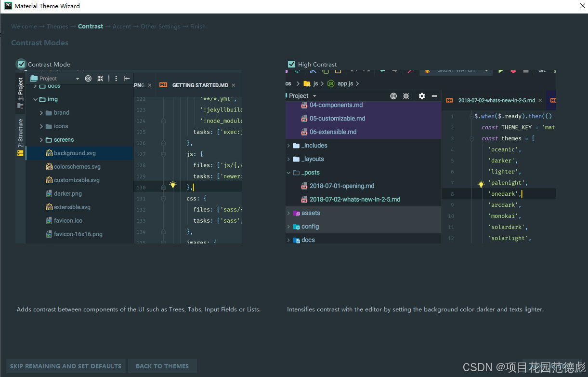Select the 'Select Opened File' target icon in Project panel
Screen dimensions: 588x377
[88, 78]
